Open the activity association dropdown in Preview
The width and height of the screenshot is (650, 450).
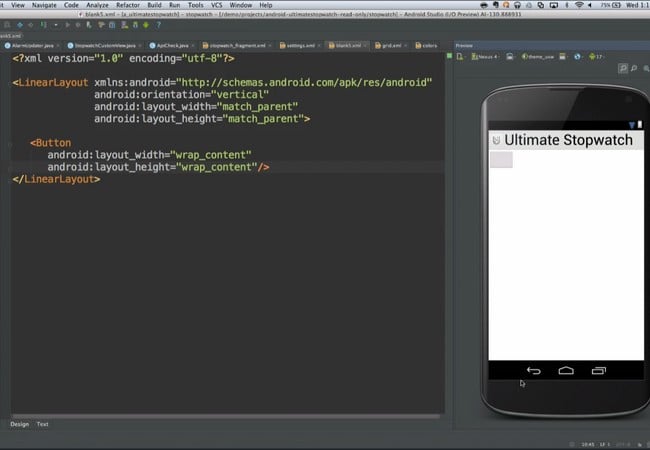pos(563,56)
